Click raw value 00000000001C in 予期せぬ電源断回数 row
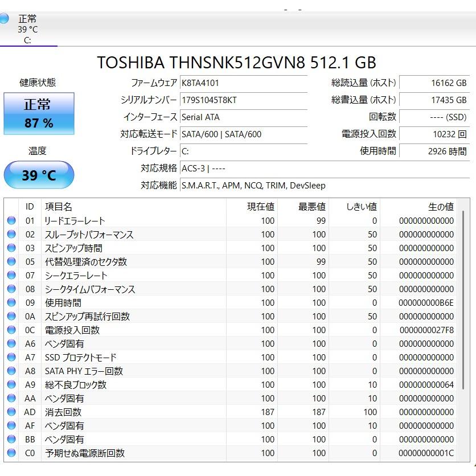Viewport: 476px width, 476px height. 426,453
